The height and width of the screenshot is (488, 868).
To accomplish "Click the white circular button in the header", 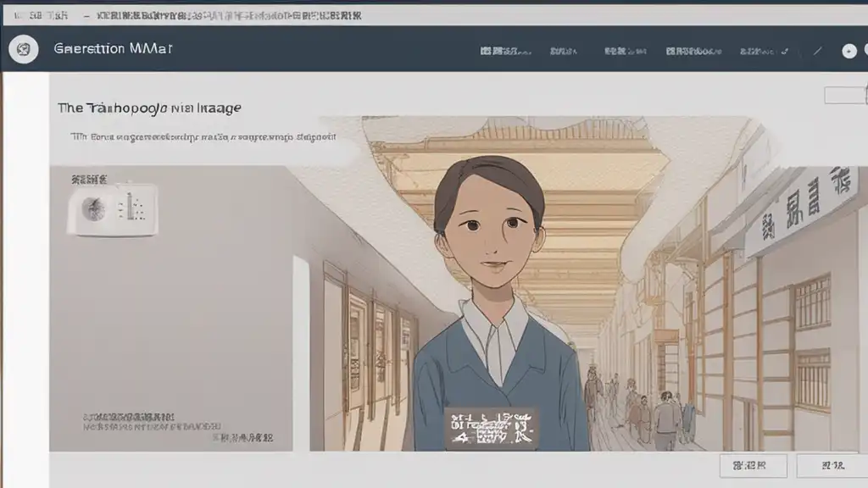I will [x=849, y=51].
